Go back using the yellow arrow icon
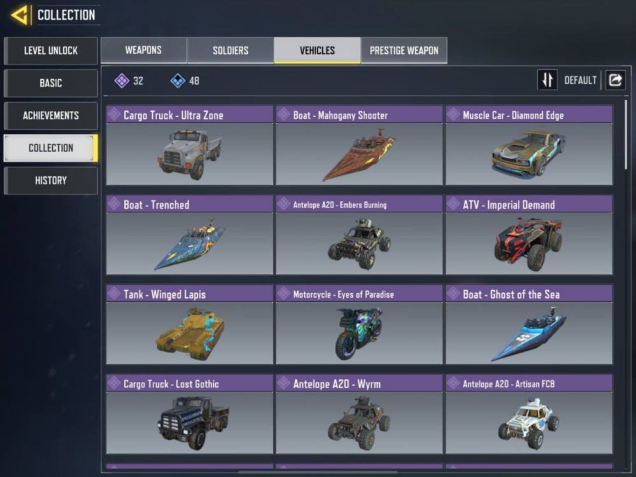Viewport: 636px width, 477px height. [19, 15]
